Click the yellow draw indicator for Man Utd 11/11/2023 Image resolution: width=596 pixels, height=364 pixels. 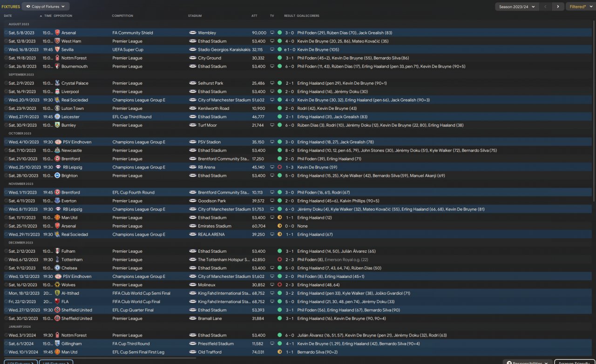[279, 217]
